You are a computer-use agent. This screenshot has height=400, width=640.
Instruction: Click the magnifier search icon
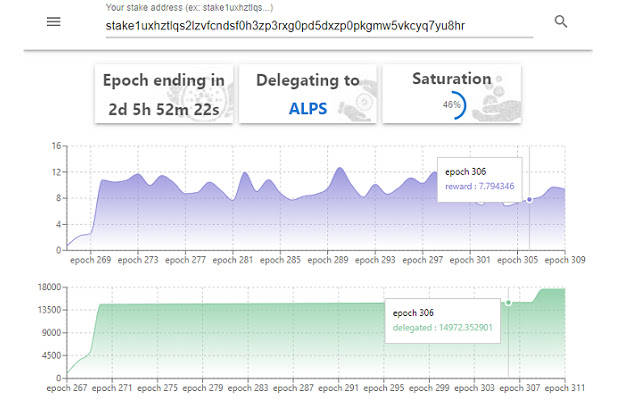pyautogui.click(x=561, y=22)
